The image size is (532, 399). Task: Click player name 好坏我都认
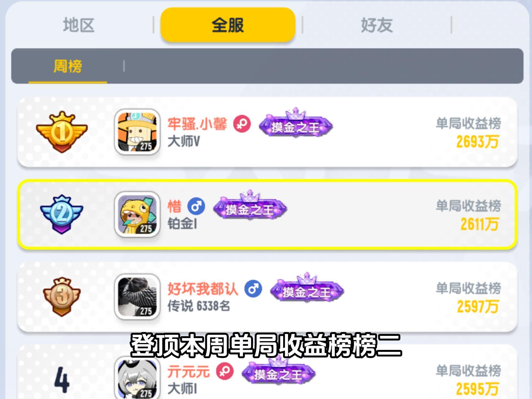coord(203,289)
